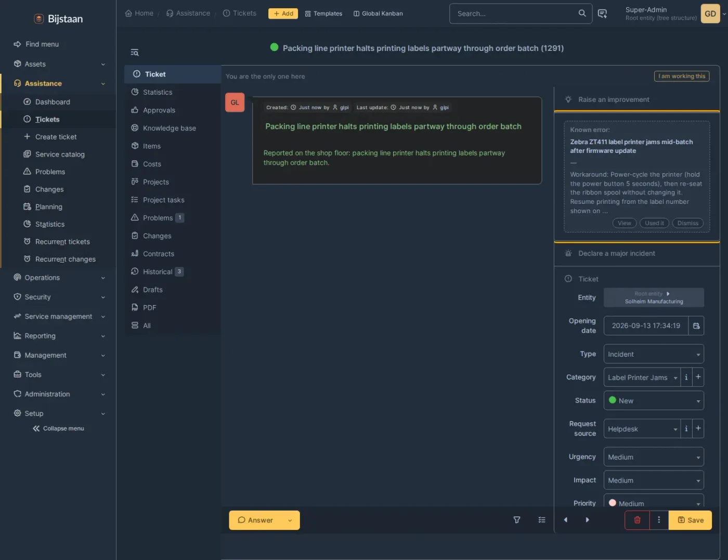Screen dimensions: 728x560
Task: Click the Bijstaan logo
Action: tap(58, 19)
